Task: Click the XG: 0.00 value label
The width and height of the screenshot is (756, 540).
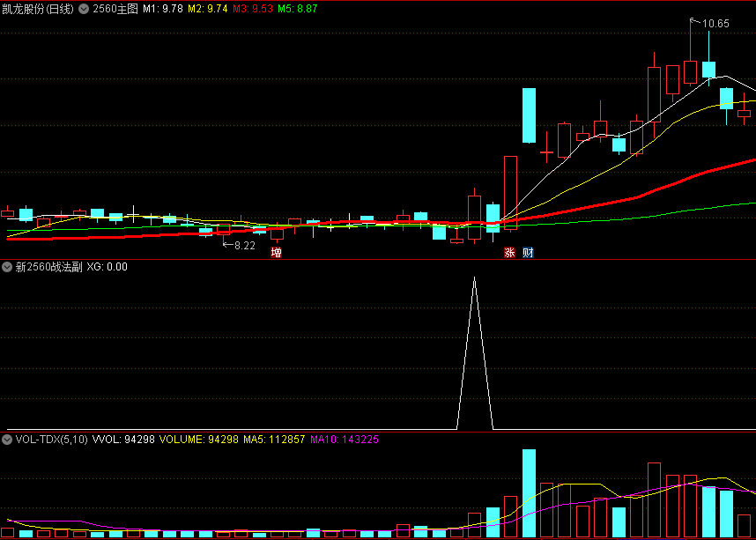Action: coord(107,267)
